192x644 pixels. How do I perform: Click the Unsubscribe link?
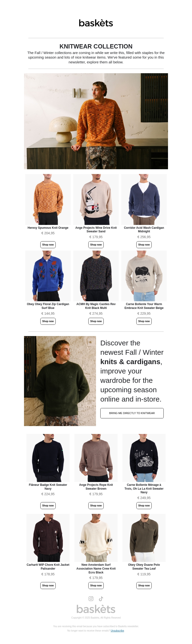pyautogui.click(x=117, y=631)
